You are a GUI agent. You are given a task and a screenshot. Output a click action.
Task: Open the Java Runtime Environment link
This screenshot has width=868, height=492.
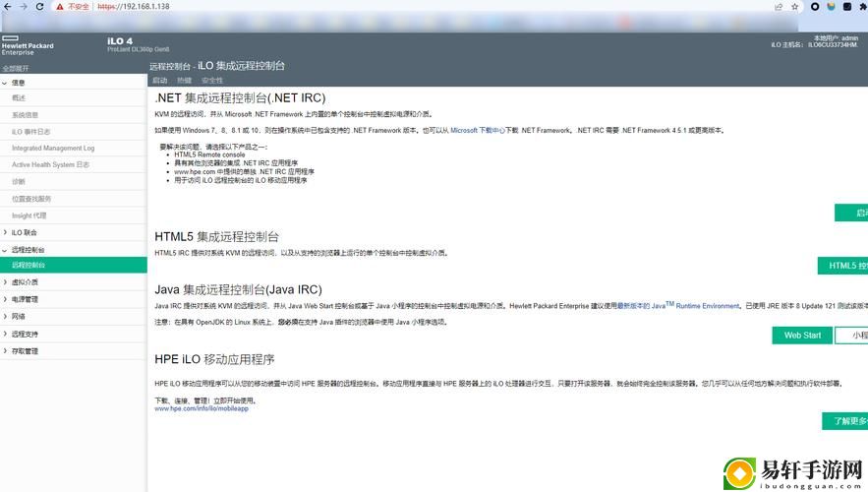click(678, 305)
